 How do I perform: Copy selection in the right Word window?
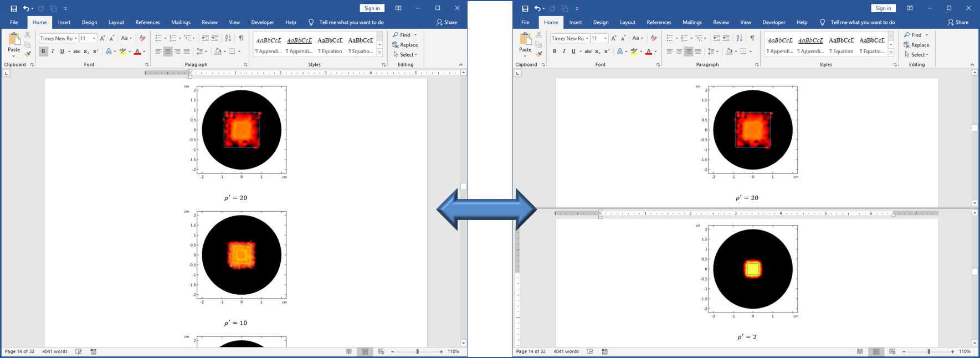click(539, 44)
